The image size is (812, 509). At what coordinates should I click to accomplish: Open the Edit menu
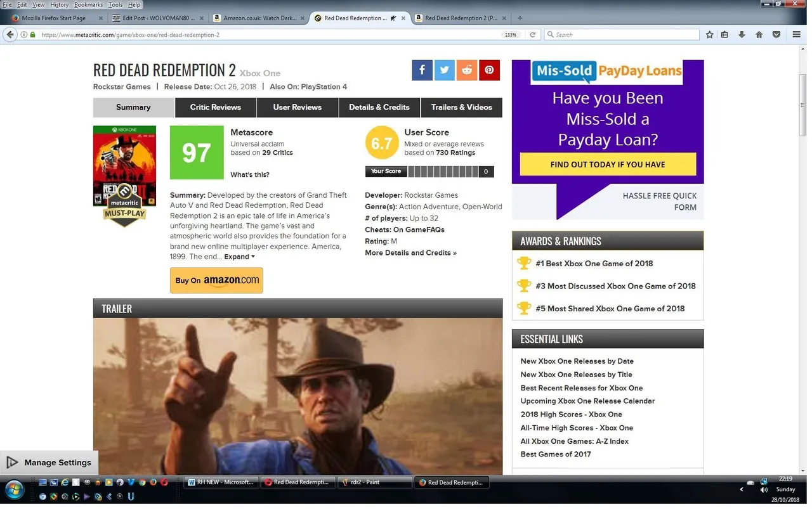22,4
